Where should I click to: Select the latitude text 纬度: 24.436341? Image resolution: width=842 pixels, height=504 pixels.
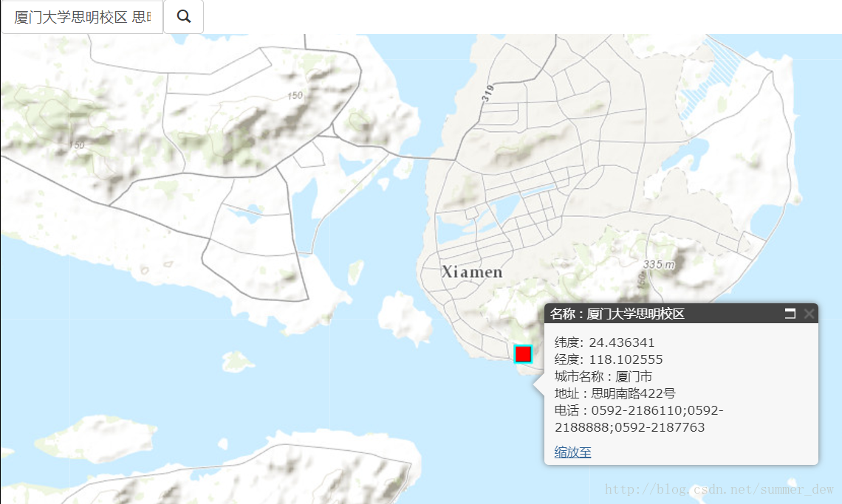click(x=604, y=342)
